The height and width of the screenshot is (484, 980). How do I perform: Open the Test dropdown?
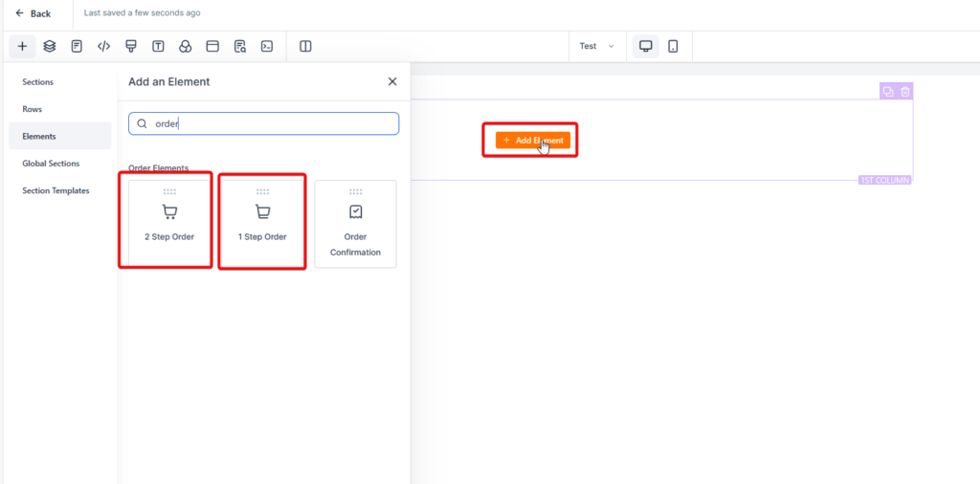[x=596, y=46]
